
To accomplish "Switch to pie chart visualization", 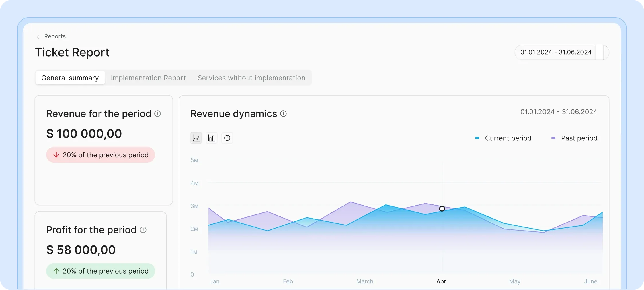I will (x=227, y=138).
